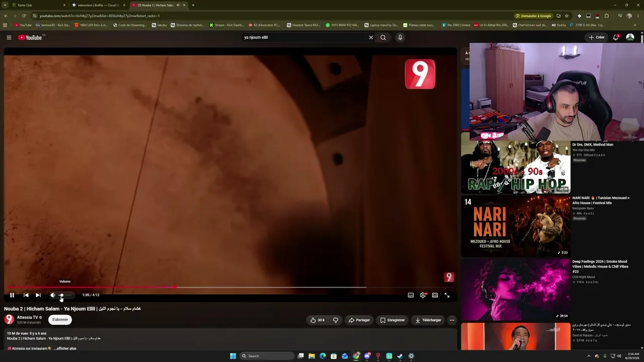
Task: Clear the search query with X
Action: pyautogui.click(x=371, y=37)
